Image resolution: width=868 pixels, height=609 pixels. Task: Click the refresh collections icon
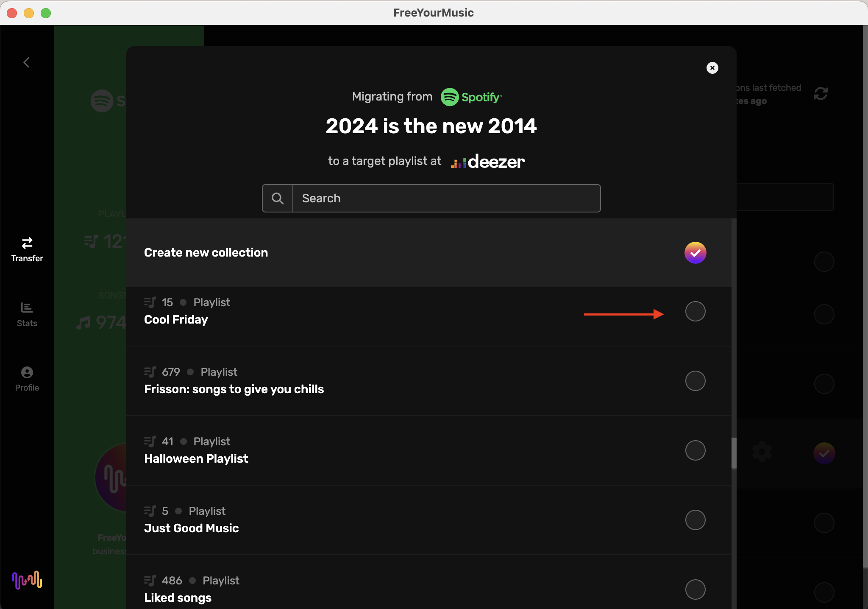pyautogui.click(x=821, y=94)
